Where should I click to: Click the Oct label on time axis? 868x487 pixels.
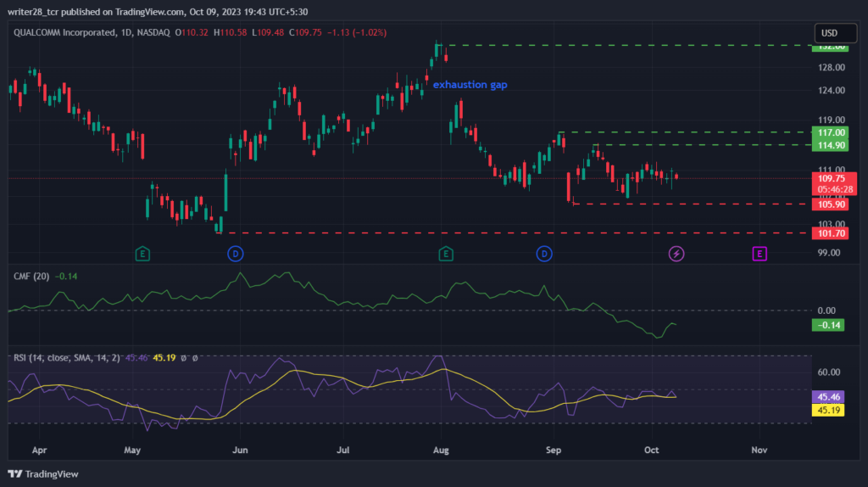tap(652, 450)
